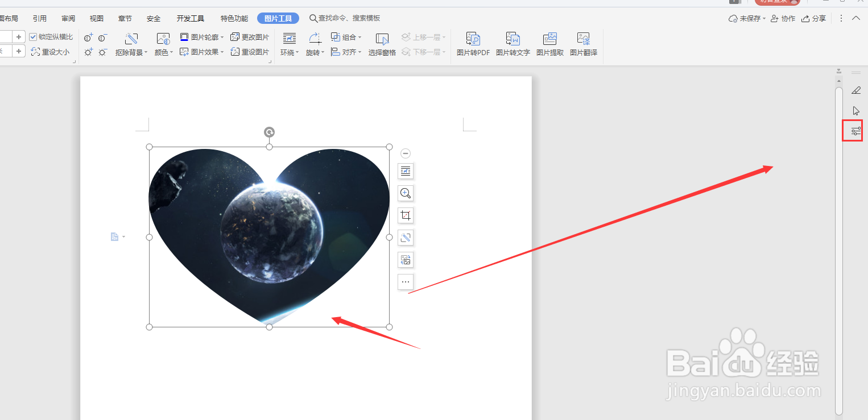Collapse the floating toolbar with the minus button
This screenshot has width=868, height=420.
click(406, 153)
